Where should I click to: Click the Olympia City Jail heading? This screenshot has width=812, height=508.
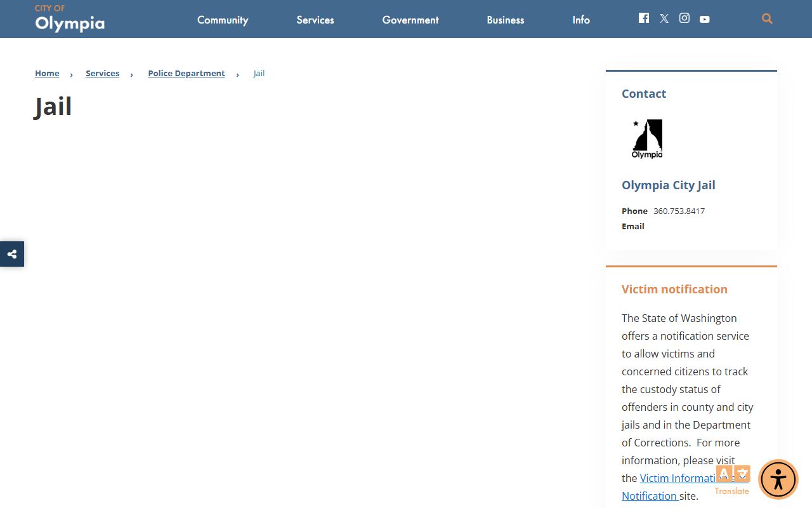[669, 185]
